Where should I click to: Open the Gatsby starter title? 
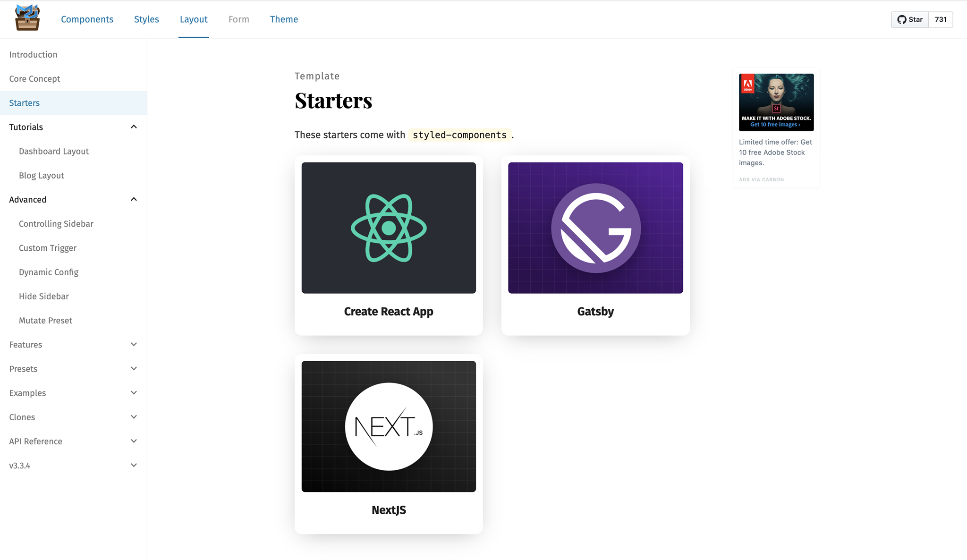pyautogui.click(x=595, y=312)
